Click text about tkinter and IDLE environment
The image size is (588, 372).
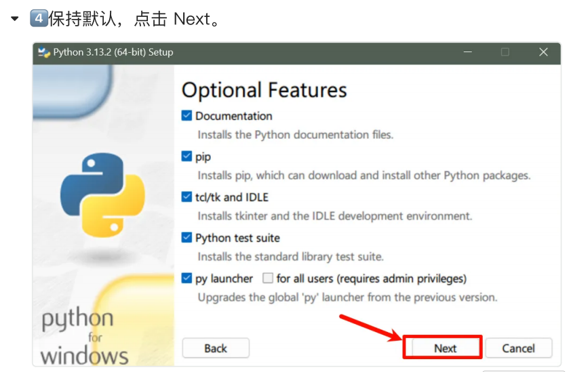[335, 216]
